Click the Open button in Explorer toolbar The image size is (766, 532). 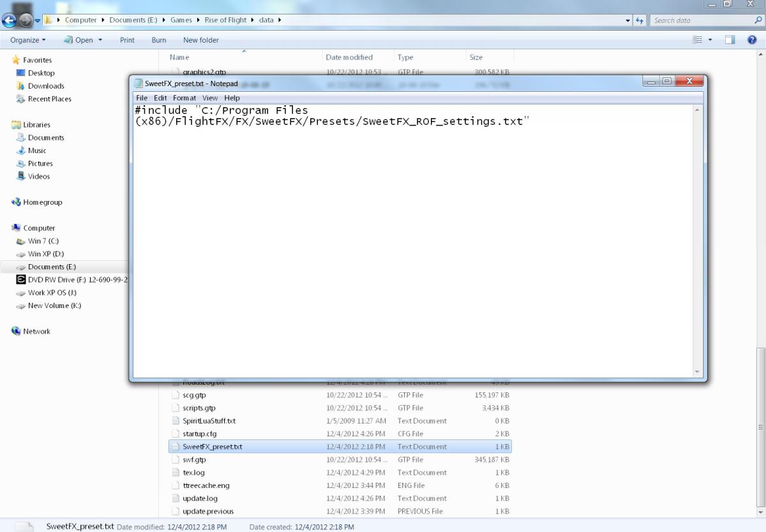(x=79, y=40)
